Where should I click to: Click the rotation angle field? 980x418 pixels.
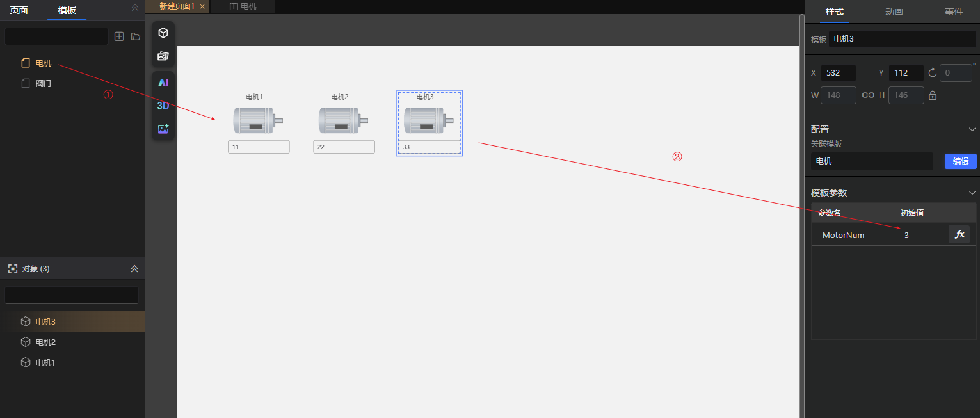click(x=956, y=72)
